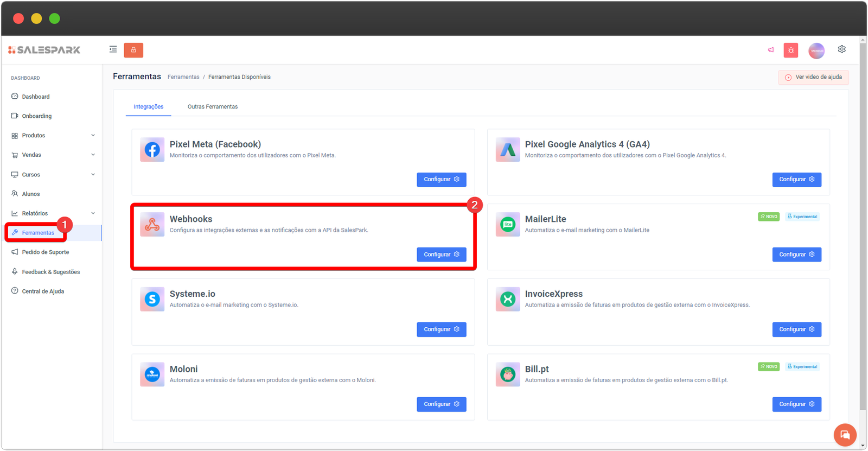
Task: Open the megaphone announcements icon
Action: [771, 50]
